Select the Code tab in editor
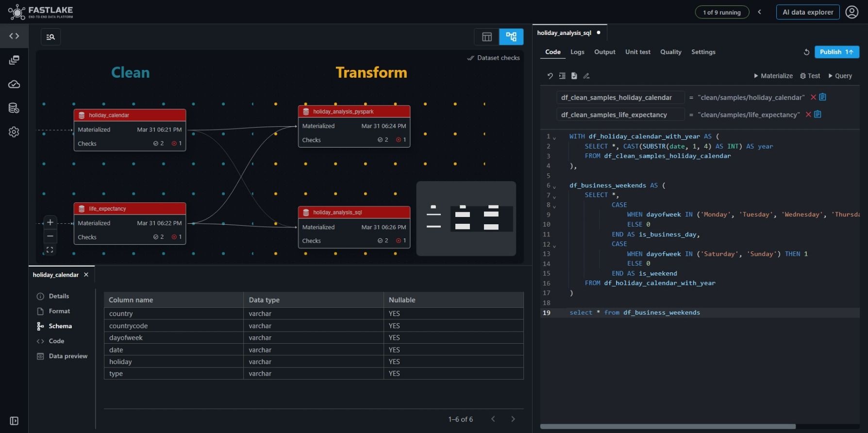Viewport: 868px width, 433px height. 552,52
